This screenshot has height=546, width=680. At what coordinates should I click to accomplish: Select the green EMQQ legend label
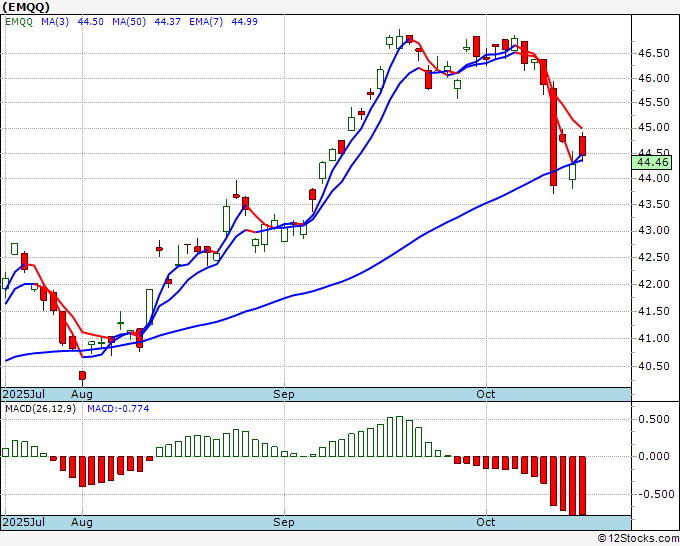click(19, 22)
